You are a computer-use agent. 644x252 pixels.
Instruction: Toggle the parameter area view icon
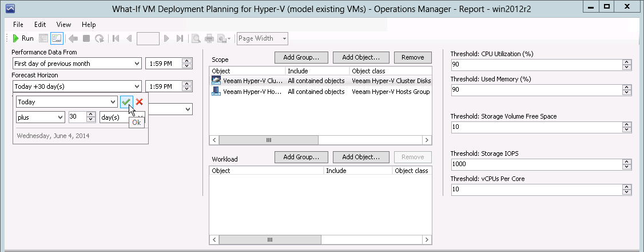point(57,38)
